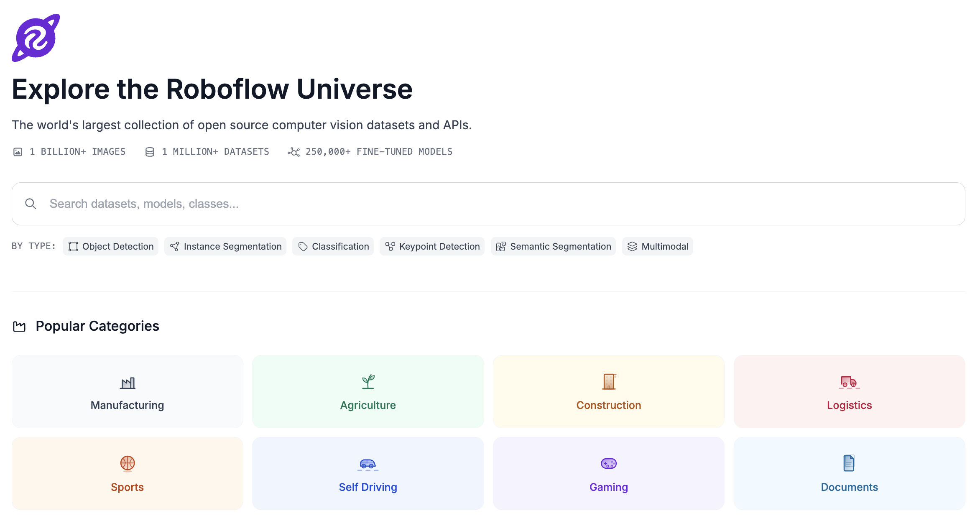Click the "1 MILLION+ DATASETS" stat text
The image size is (980, 526).
[x=215, y=152]
